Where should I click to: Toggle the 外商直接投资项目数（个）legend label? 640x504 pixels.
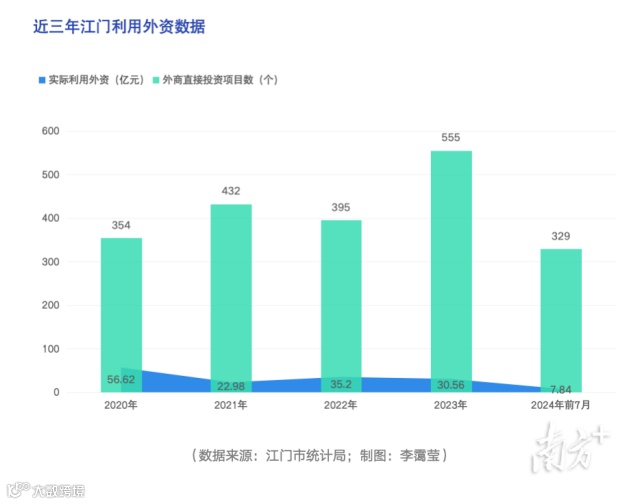(x=220, y=80)
